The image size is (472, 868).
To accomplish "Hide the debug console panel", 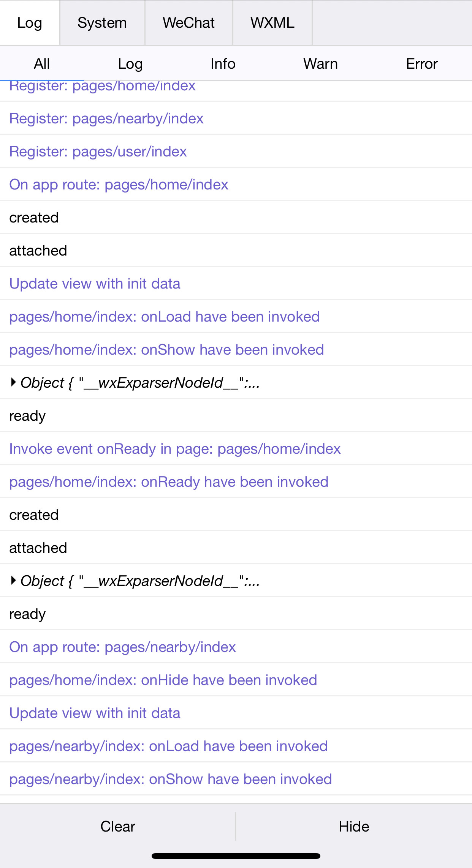I will [x=354, y=826].
